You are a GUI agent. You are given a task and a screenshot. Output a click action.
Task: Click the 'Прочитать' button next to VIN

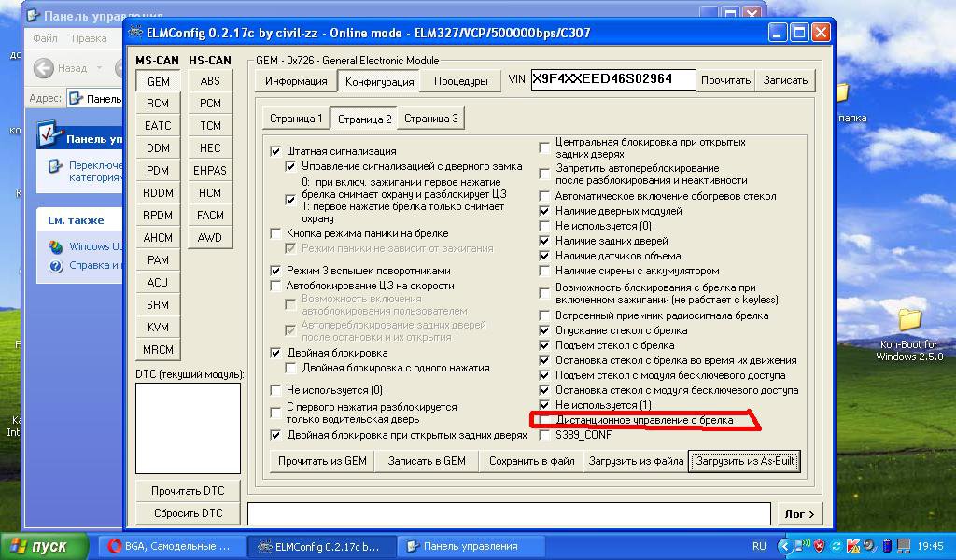click(725, 80)
